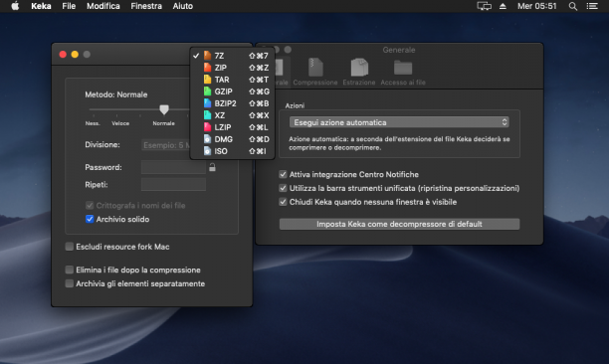The height and width of the screenshot is (364, 609).
Task: Choose 7Z format from the dropdown list
Action: pos(232,56)
